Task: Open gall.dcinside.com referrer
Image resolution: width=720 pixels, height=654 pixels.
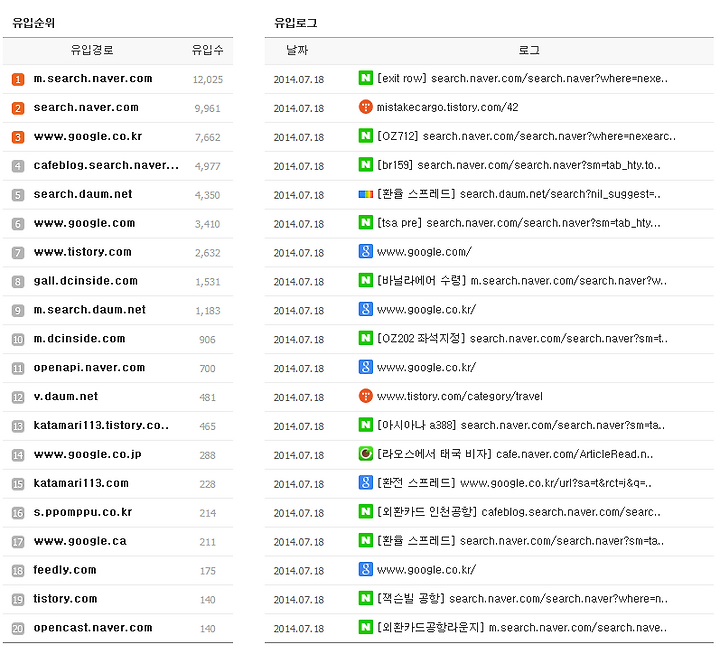Action: click(x=85, y=281)
